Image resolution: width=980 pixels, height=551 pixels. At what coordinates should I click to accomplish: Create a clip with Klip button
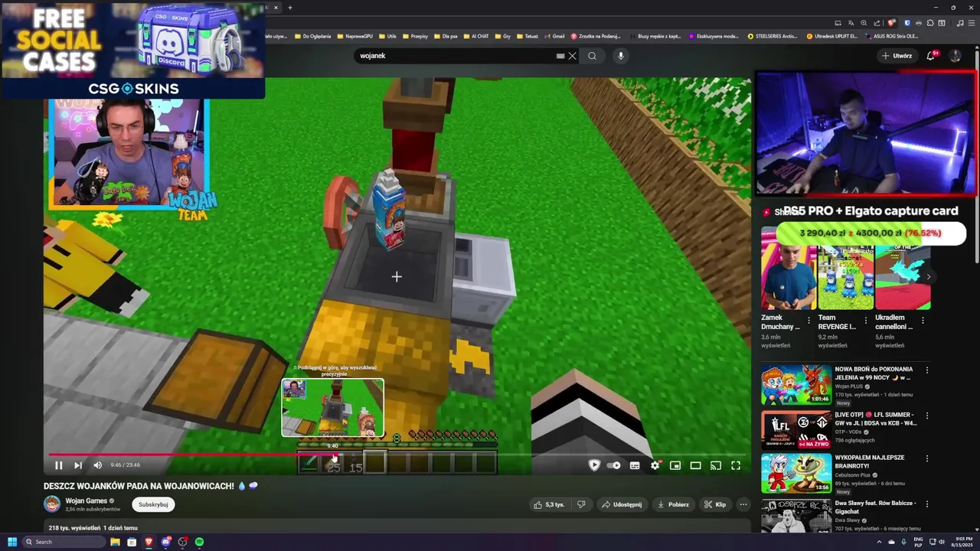715,504
